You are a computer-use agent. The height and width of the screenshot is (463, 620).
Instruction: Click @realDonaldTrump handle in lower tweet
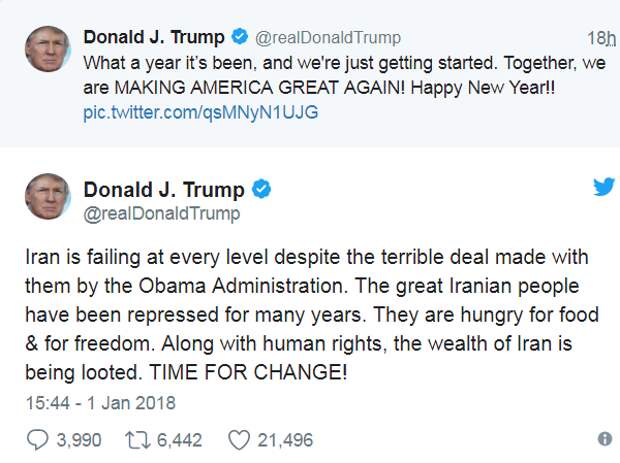(161, 213)
